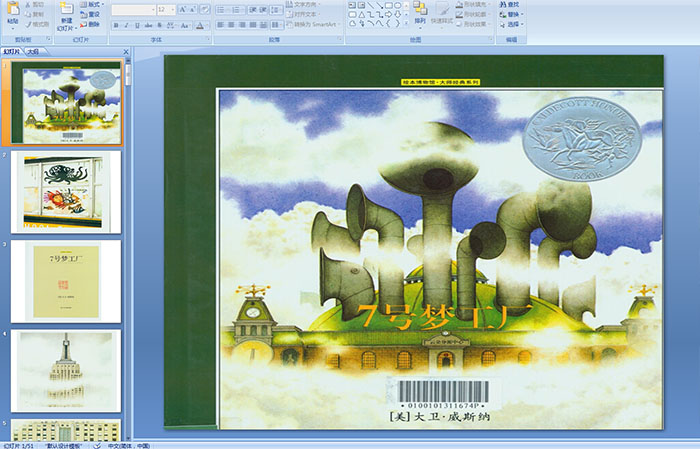
Task: Select the Rectangle shape
Action: [389, 5]
